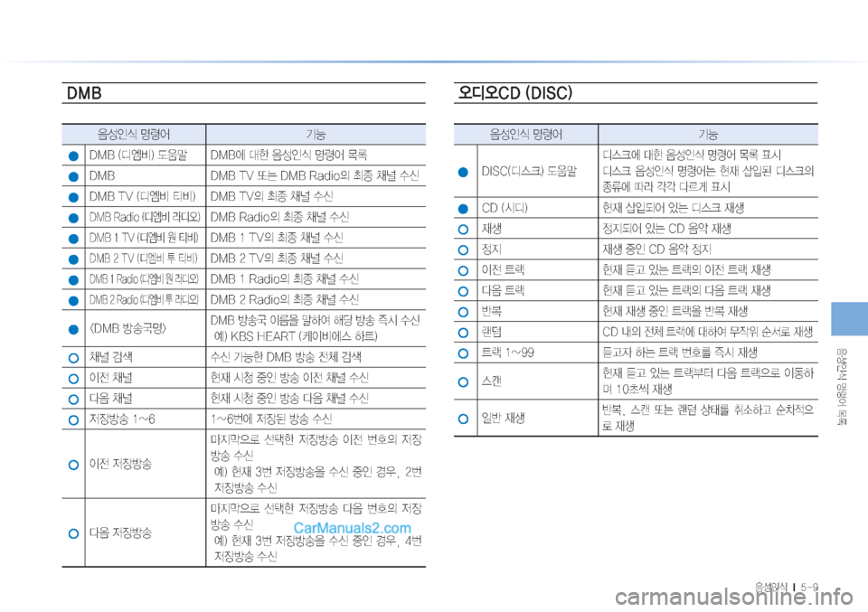Click the filled circle next to 'CD (시디)'
This screenshot has width=868, height=612.
(463, 209)
